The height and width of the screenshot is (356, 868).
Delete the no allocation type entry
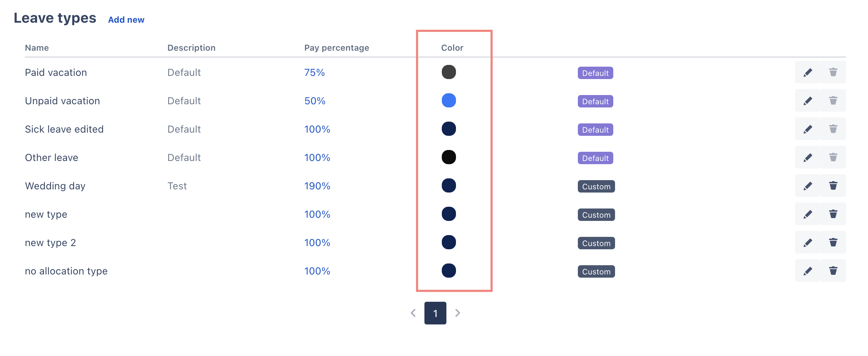coord(833,271)
